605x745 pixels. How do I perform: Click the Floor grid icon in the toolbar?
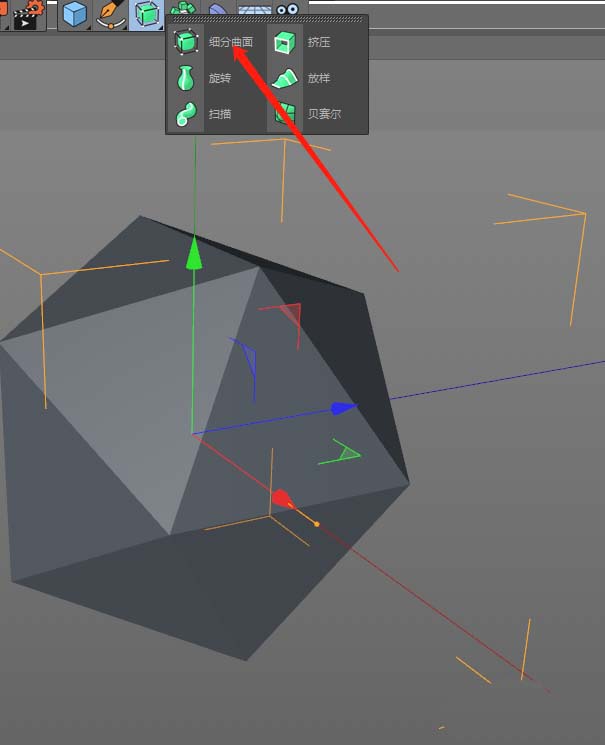pyautogui.click(x=255, y=8)
